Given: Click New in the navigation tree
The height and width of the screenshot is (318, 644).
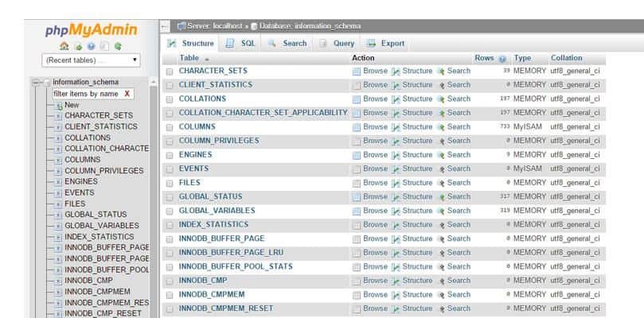Looking at the screenshot, I should coord(72,105).
